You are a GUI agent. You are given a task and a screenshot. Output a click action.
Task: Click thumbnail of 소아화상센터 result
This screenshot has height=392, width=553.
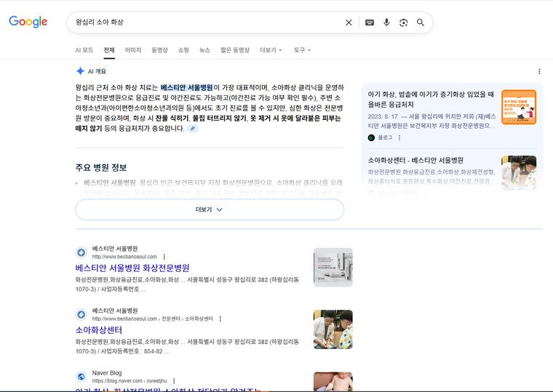[333, 329]
